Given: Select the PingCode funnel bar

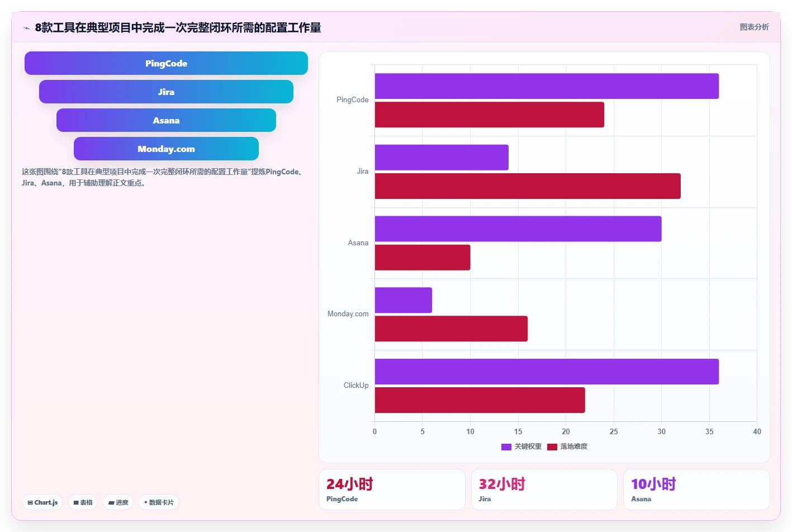Looking at the screenshot, I should pyautogui.click(x=166, y=63).
